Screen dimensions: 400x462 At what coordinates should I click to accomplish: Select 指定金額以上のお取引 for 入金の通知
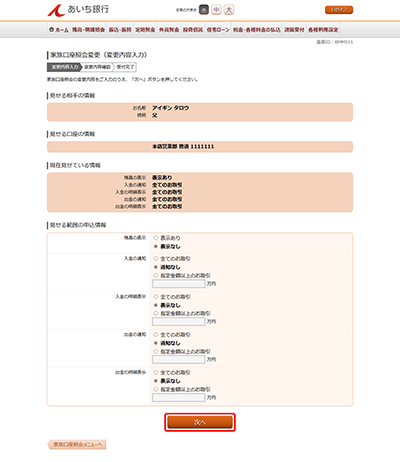156,276
